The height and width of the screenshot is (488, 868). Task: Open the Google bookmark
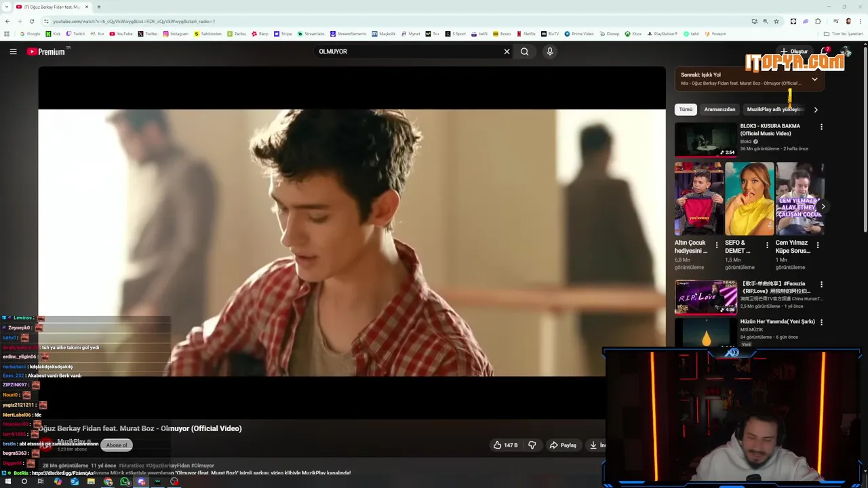(x=31, y=34)
